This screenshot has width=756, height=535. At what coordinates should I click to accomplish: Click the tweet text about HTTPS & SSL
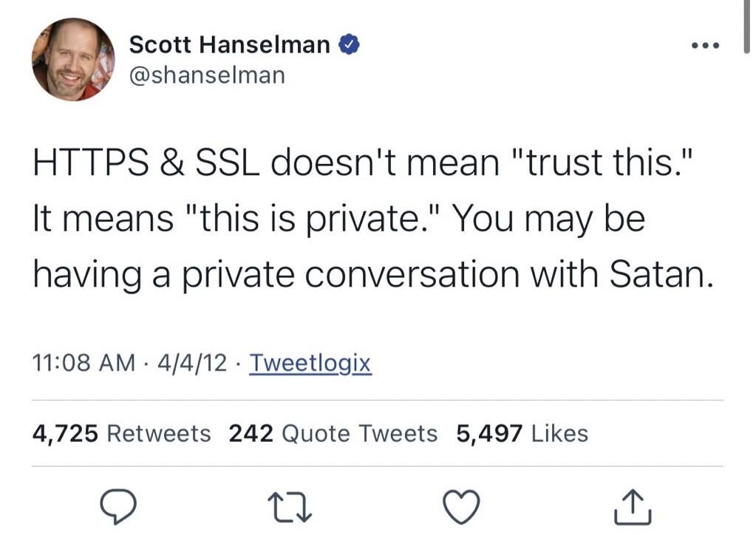pyautogui.click(x=372, y=218)
